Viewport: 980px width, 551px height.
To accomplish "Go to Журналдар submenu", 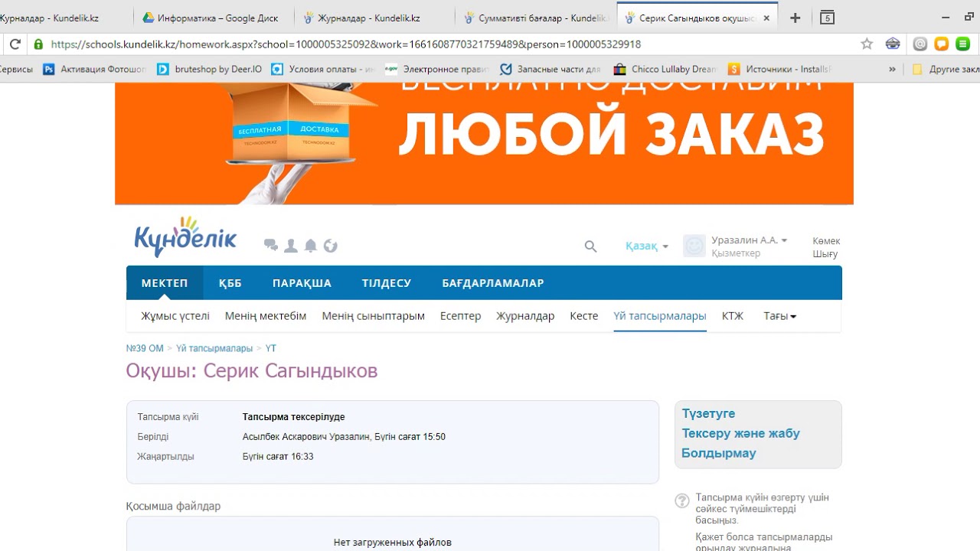I will click(525, 316).
